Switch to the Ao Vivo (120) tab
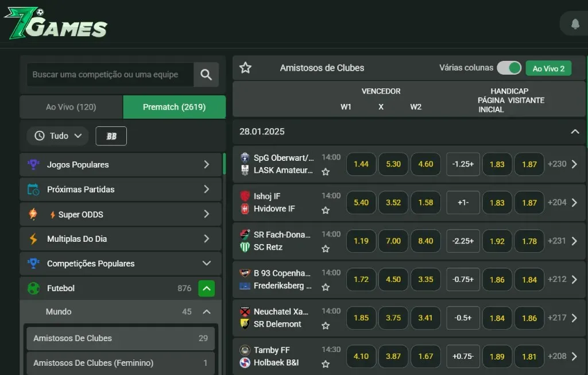 pos(71,107)
